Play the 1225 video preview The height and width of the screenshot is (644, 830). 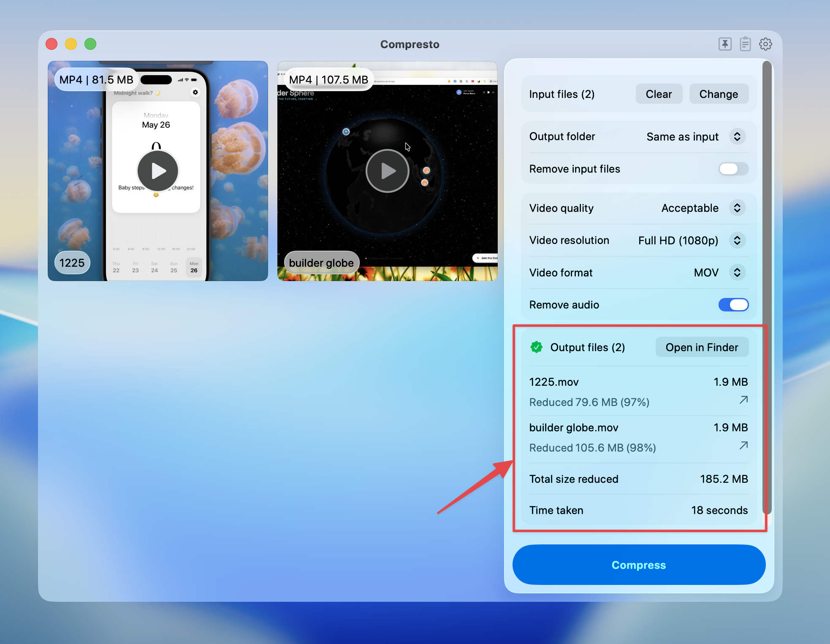158,171
